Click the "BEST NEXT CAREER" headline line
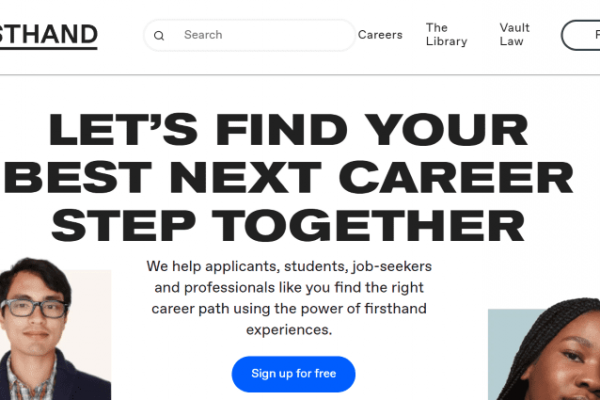Screen dimensions: 600x400 (289, 178)
